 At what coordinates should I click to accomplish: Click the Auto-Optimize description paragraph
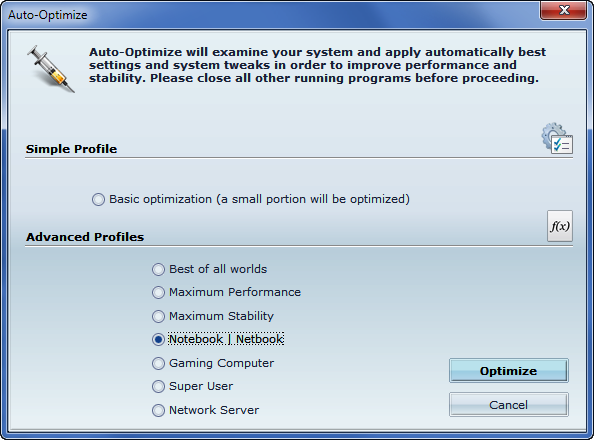click(x=317, y=65)
